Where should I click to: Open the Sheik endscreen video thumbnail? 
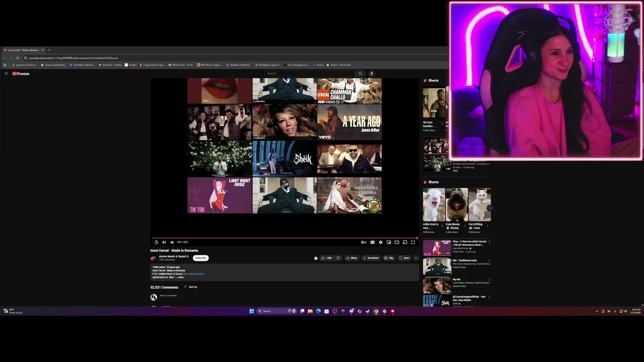pyautogui.click(x=284, y=159)
